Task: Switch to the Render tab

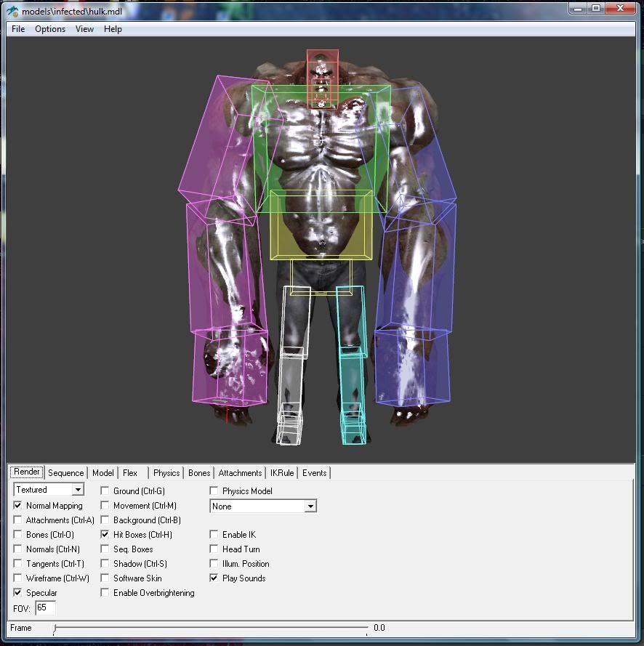Action: (27, 472)
